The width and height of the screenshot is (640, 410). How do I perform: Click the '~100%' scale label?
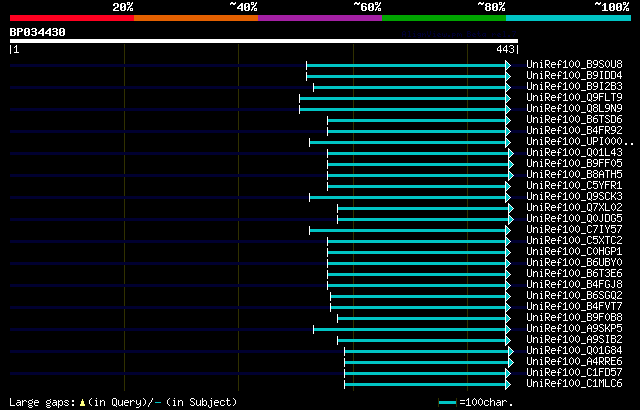pos(612,7)
